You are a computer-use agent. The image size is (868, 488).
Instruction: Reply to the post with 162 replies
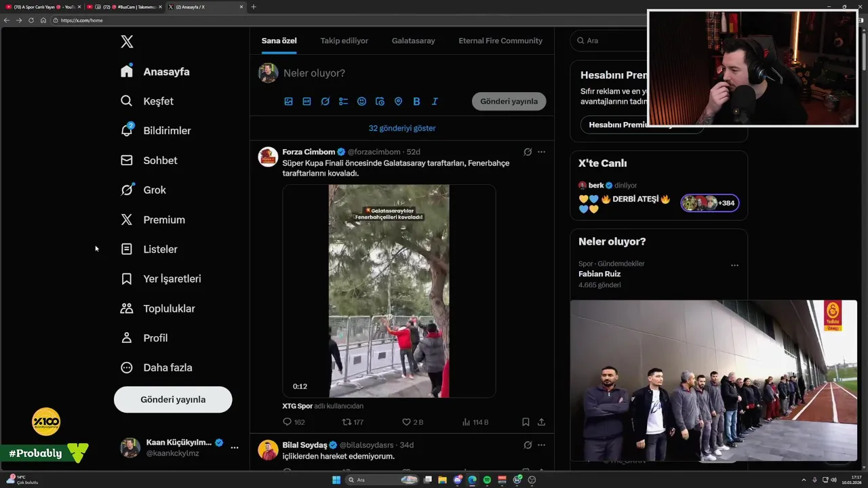click(294, 422)
